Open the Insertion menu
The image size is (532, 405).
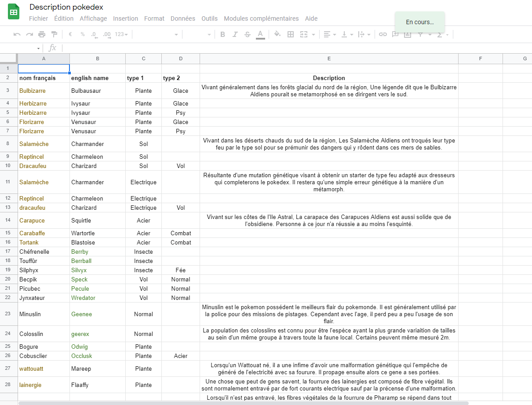(x=125, y=18)
